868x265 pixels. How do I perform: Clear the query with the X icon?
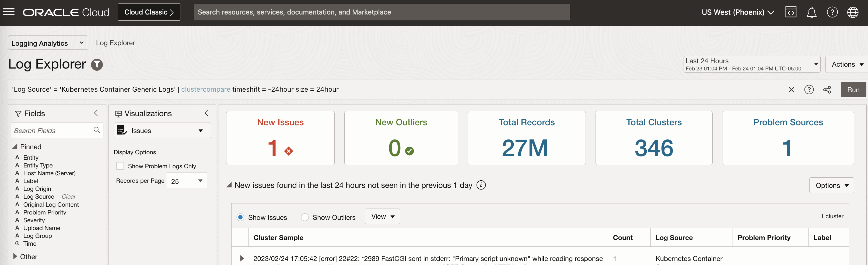click(x=791, y=90)
